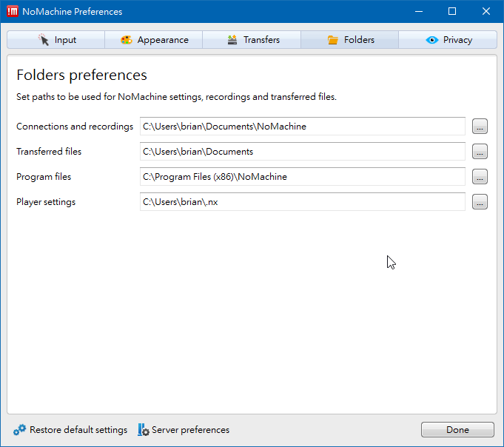
Task: Browse for Connections and recordings folder
Action: click(480, 127)
